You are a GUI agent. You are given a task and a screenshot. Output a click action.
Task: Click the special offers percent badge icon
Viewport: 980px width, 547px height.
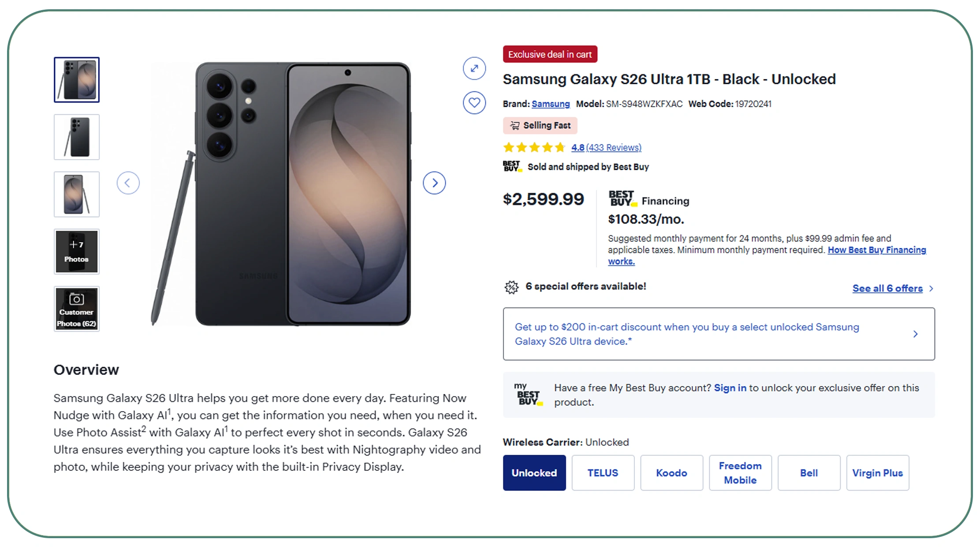click(511, 287)
